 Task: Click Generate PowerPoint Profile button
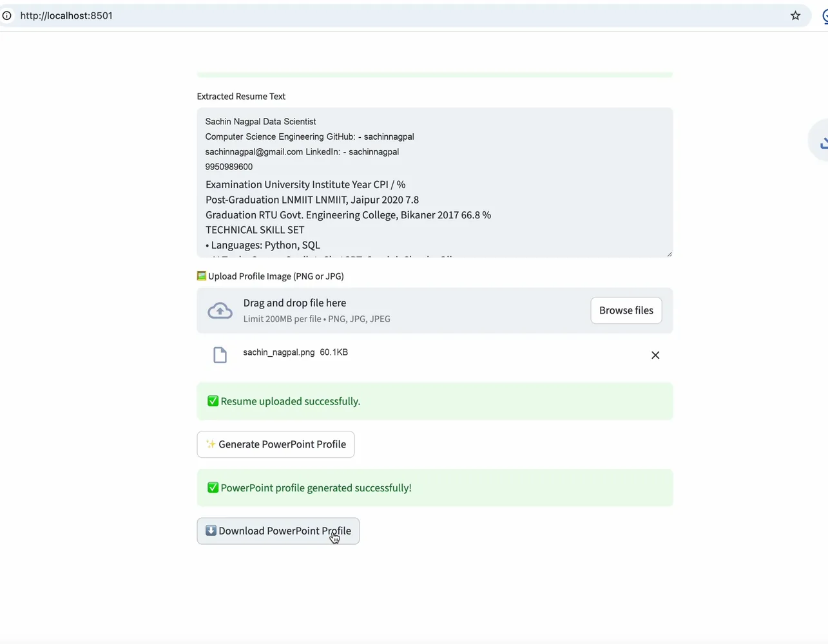click(276, 444)
